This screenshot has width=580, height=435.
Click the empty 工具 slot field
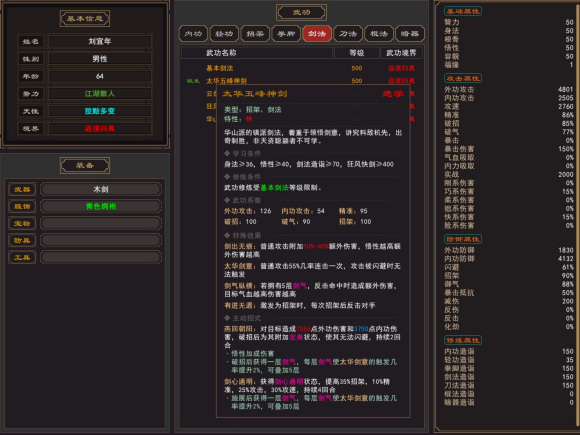101,257
